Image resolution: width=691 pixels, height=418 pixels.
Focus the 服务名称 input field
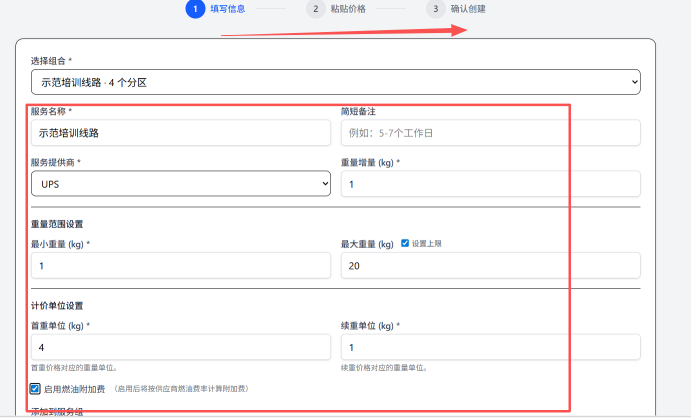(x=180, y=132)
